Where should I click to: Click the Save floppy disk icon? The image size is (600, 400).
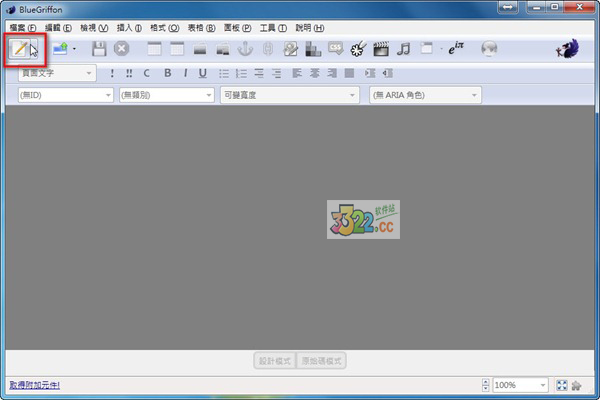click(x=99, y=48)
